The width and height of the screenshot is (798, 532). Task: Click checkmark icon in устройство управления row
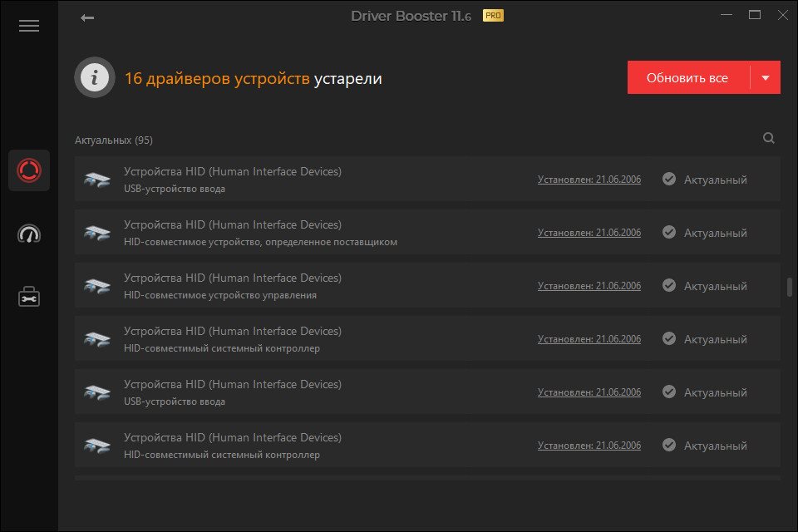click(668, 286)
